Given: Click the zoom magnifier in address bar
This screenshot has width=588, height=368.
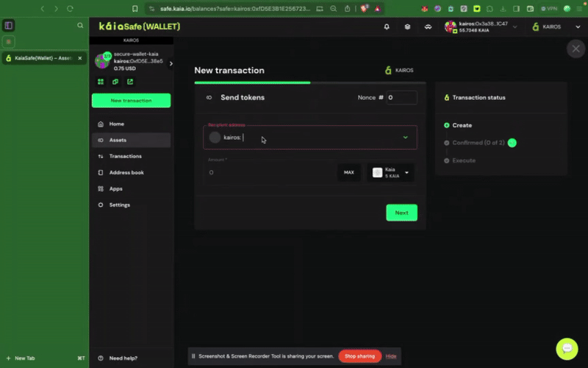Looking at the screenshot, I should (x=334, y=9).
